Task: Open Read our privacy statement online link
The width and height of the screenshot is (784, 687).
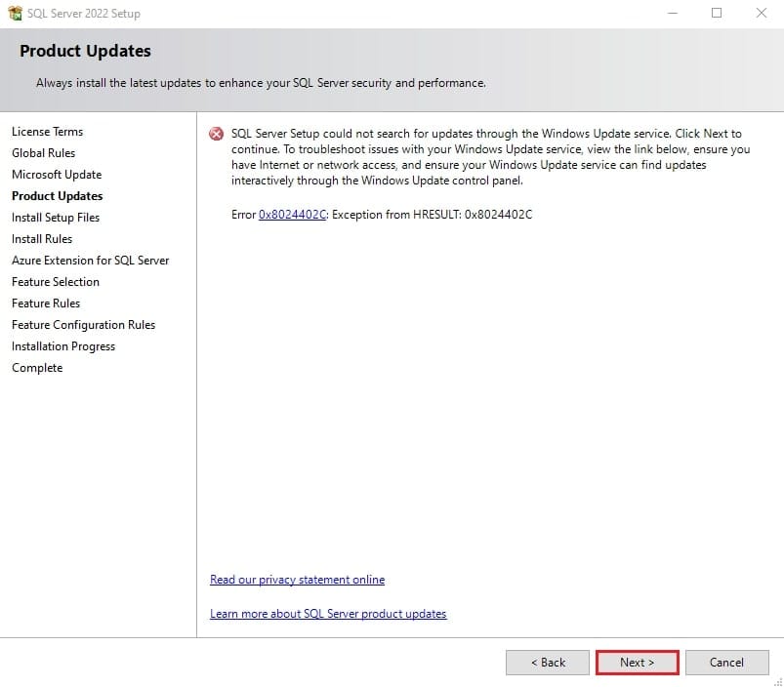Action: coord(298,580)
